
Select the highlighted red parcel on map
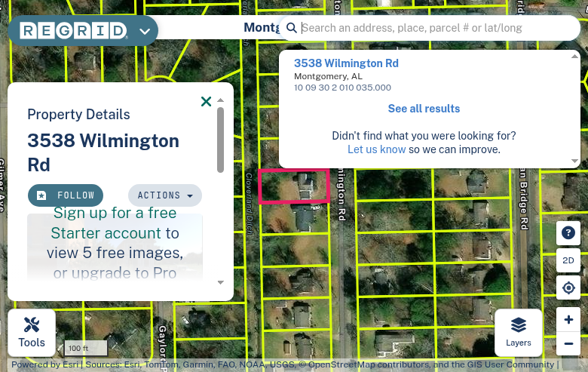[x=294, y=186]
